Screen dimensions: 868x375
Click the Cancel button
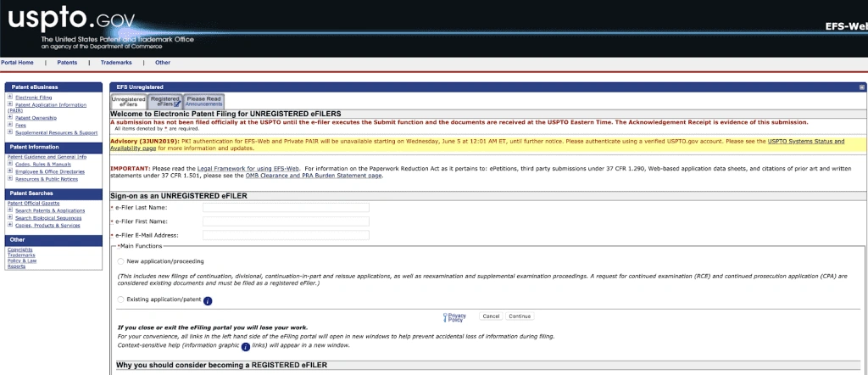click(491, 316)
